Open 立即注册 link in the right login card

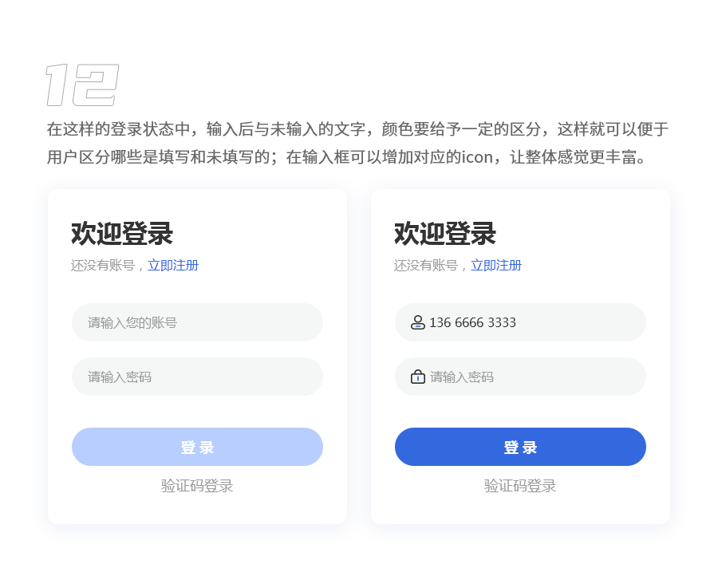click(x=496, y=266)
